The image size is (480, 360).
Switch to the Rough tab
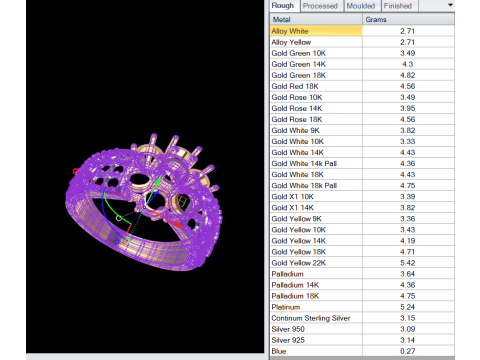(x=284, y=6)
